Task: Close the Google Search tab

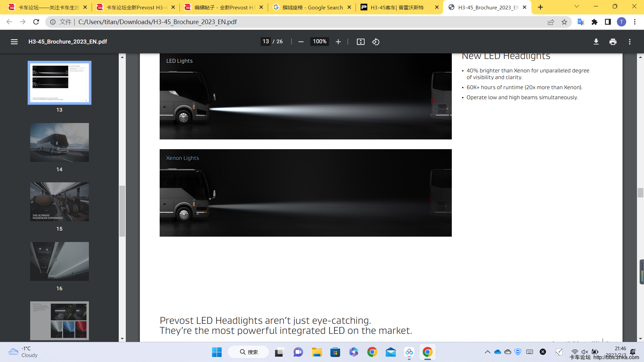Action: [x=349, y=7]
